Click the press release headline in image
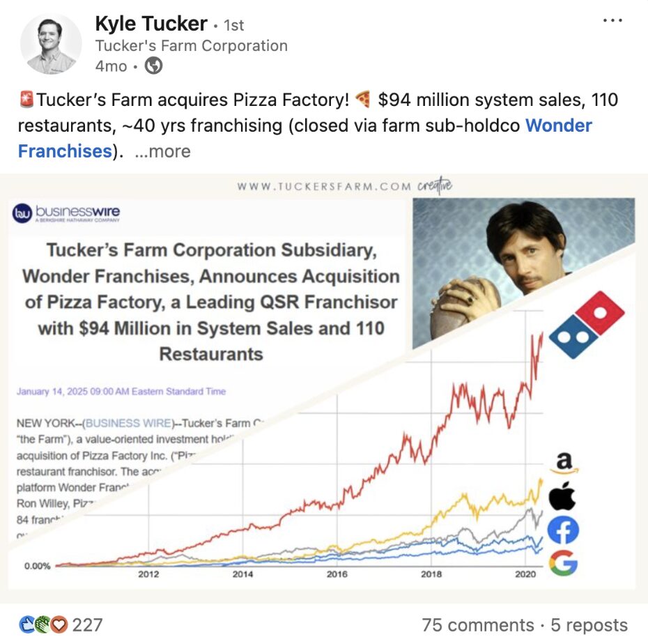The image size is (648, 644). [x=211, y=301]
